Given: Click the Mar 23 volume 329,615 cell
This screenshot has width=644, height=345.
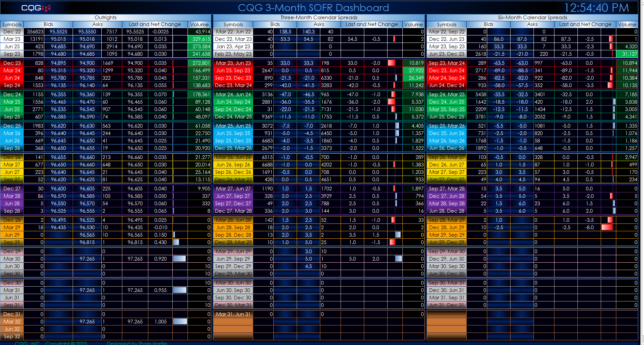Looking at the screenshot, I should tap(199, 39).
